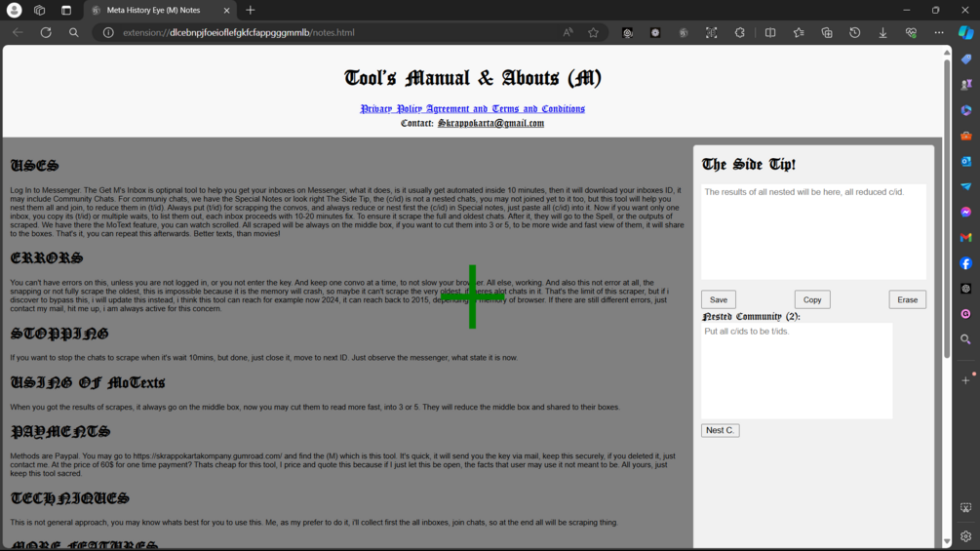Open the Settings and more ellipsis menu

click(939, 32)
